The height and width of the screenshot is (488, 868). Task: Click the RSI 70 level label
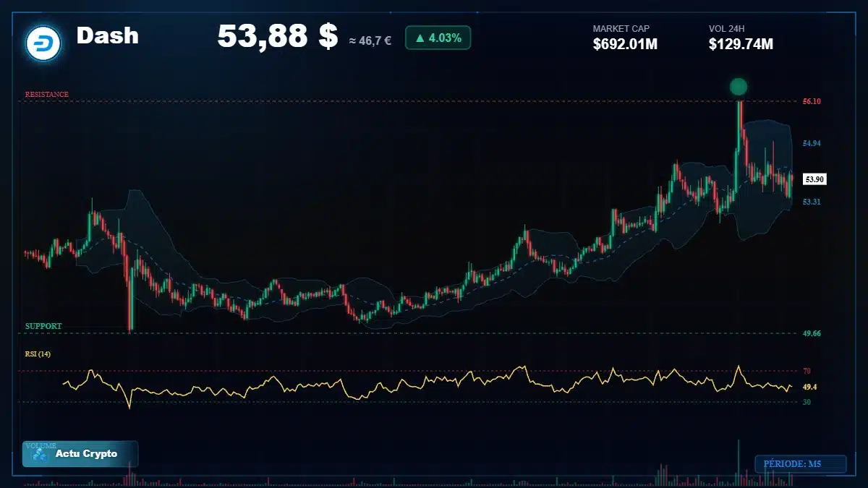click(807, 371)
